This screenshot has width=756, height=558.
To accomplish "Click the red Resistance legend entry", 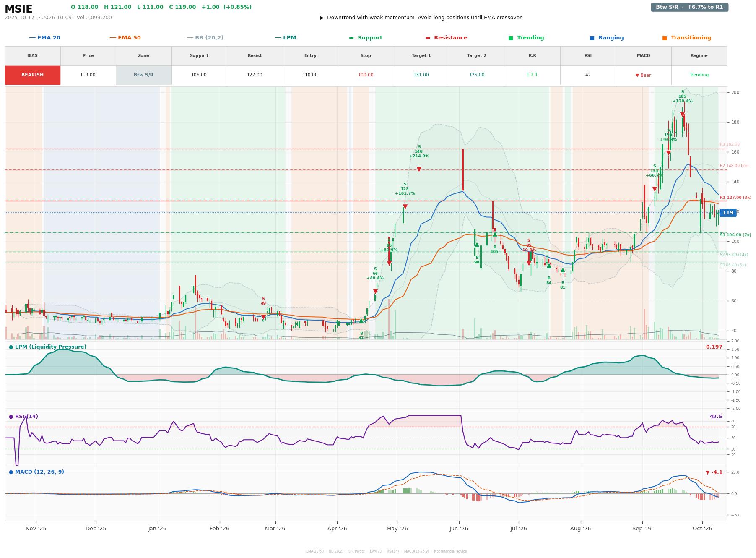I will tap(446, 38).
